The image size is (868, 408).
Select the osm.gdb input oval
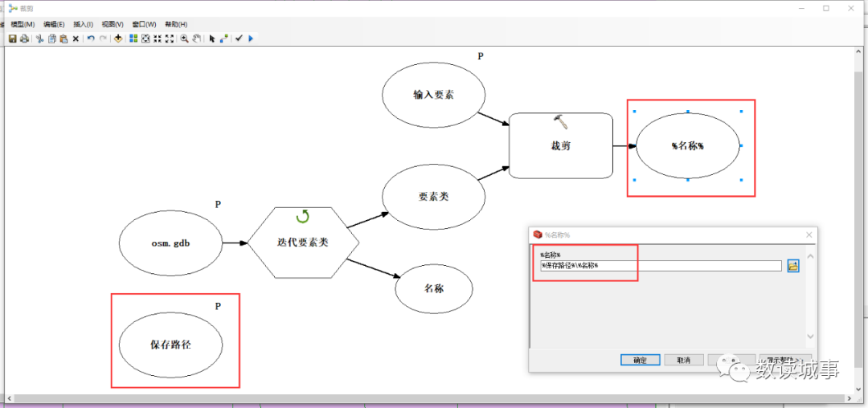tap(170, 242)
